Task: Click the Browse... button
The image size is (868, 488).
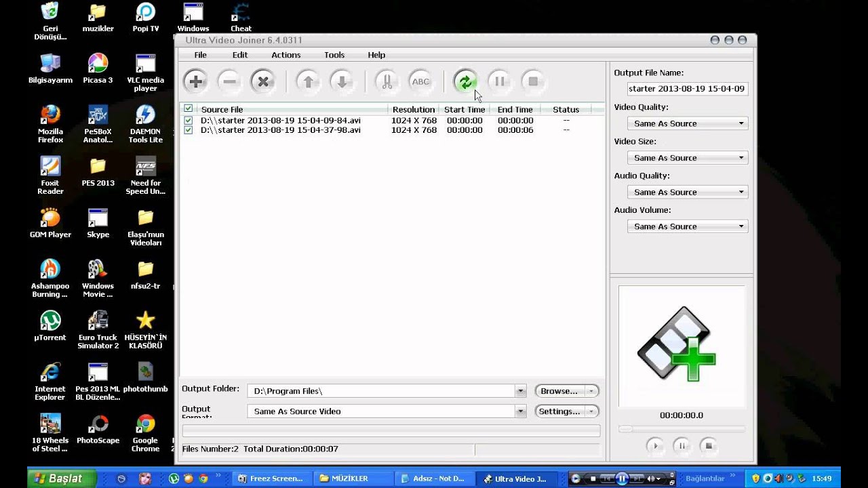Action: click(x=560, y=391)
